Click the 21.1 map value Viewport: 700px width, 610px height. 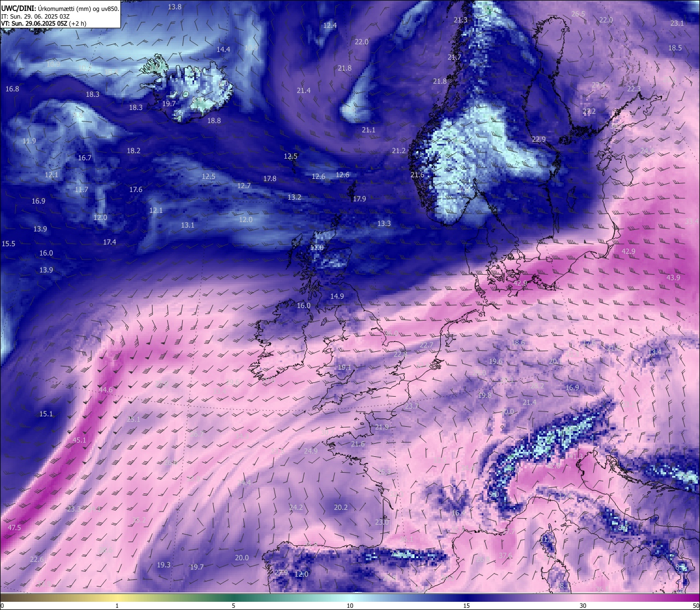tap(369, 130)
